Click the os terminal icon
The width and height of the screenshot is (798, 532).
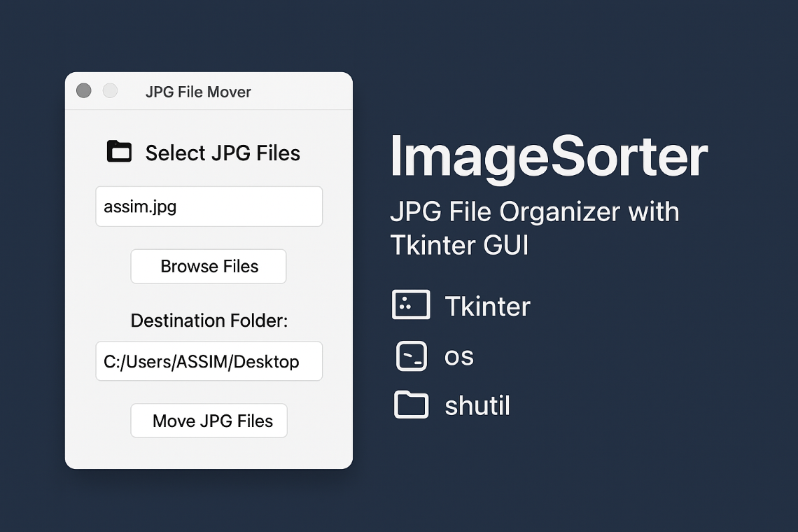pyautogui.click(x=411, y=356)
